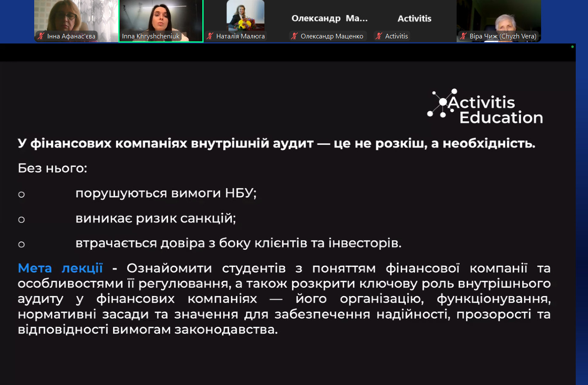Click the 'виникає ризик санкцій' bullet text

pos(155,218)
